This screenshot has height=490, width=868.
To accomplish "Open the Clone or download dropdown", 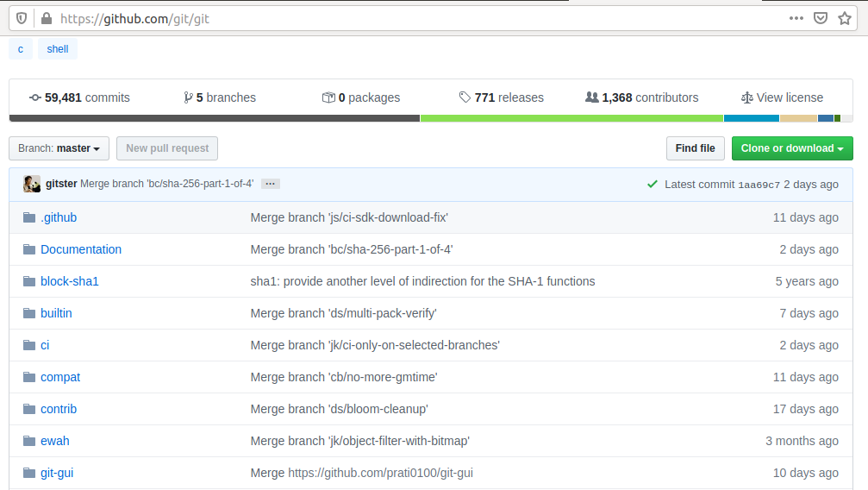I will [792, 148].
